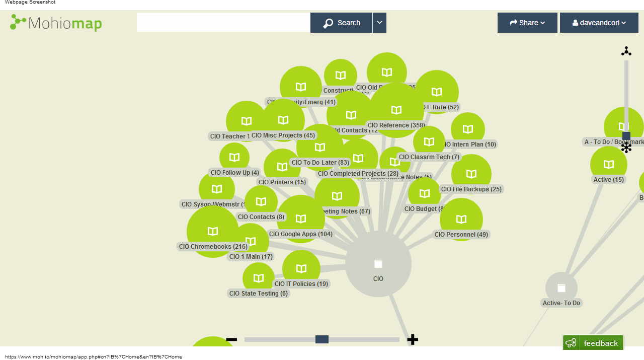Select the central CIO hub node
The height and width of the screenshot is (360, 644).
[x=378, y=263]
